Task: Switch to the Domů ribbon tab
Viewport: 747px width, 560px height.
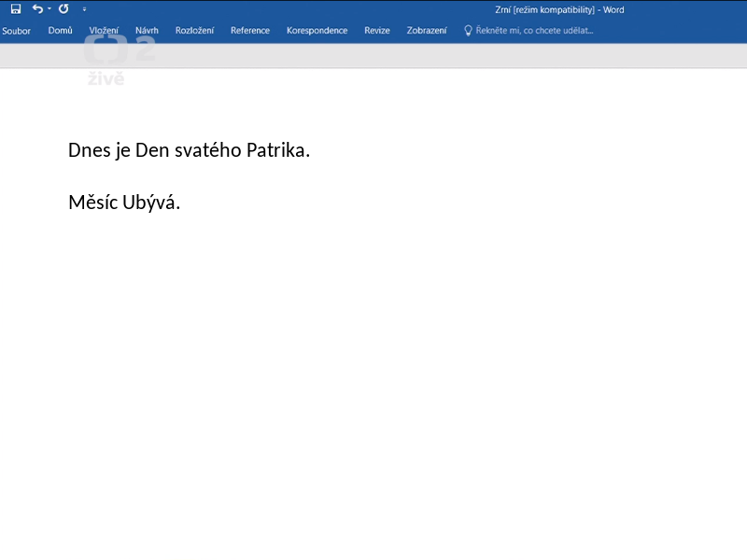Action: click(x=60, y=31)
